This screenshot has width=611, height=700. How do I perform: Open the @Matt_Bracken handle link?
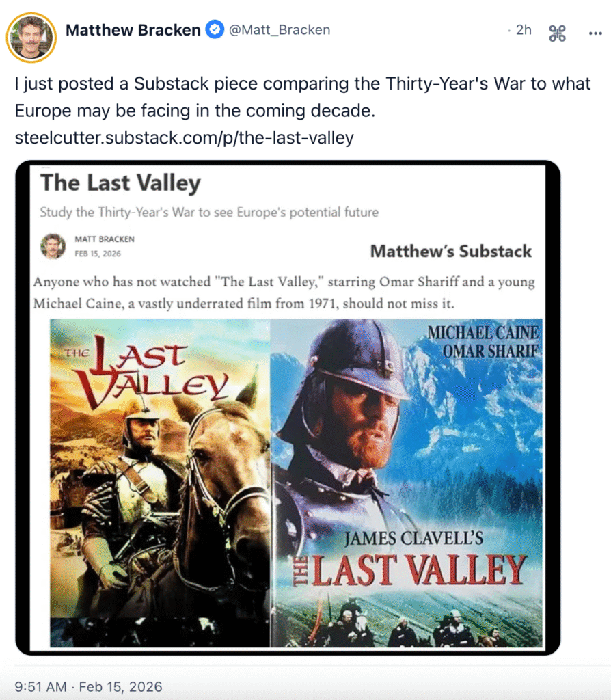coord(279,30)
